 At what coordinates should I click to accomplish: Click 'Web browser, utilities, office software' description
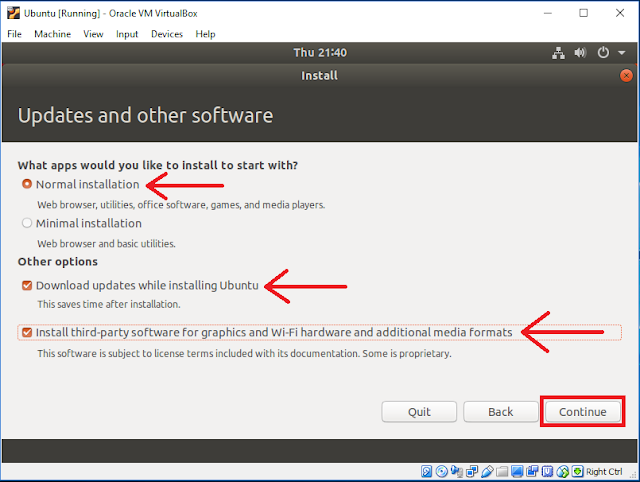click(x=181, y=204)
